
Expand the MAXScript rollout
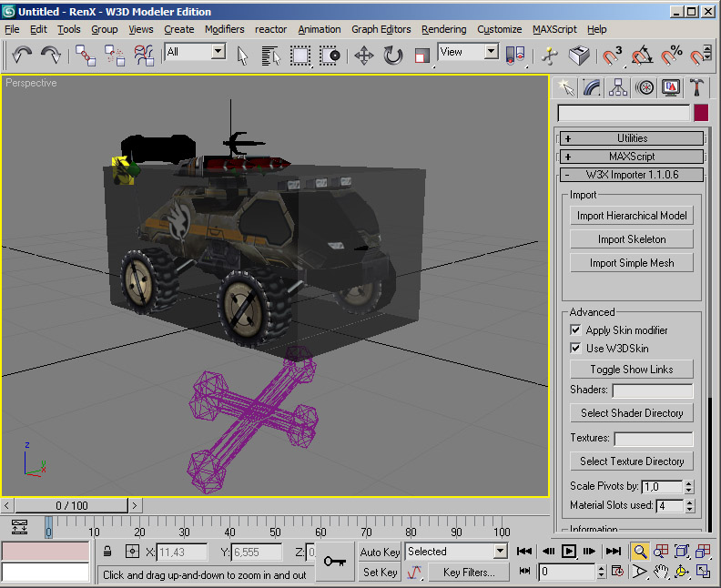[x=632, y=157]
